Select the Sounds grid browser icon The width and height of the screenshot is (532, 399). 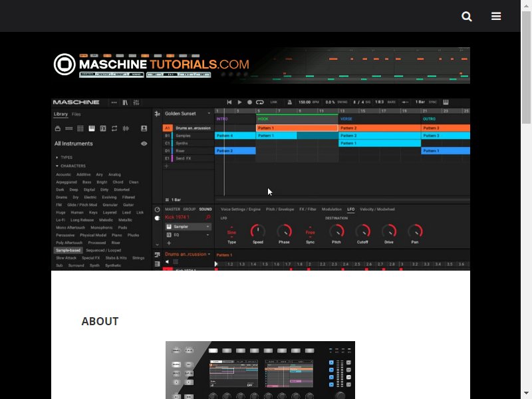[80, 128]
